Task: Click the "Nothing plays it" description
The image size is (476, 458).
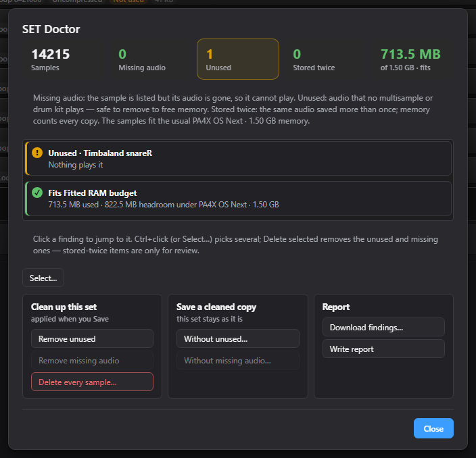Action: [76, 165]
